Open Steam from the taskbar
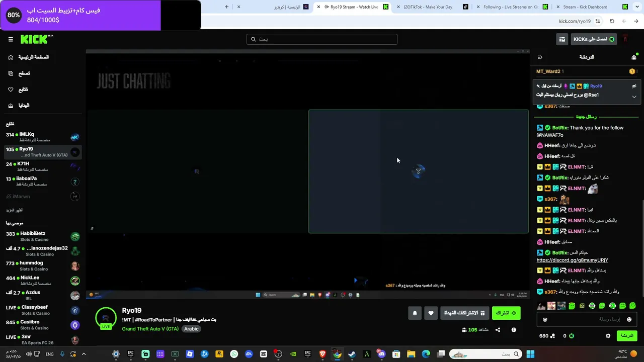The height and width of the screenshot is (362, 644). click(x=352, y=354)
